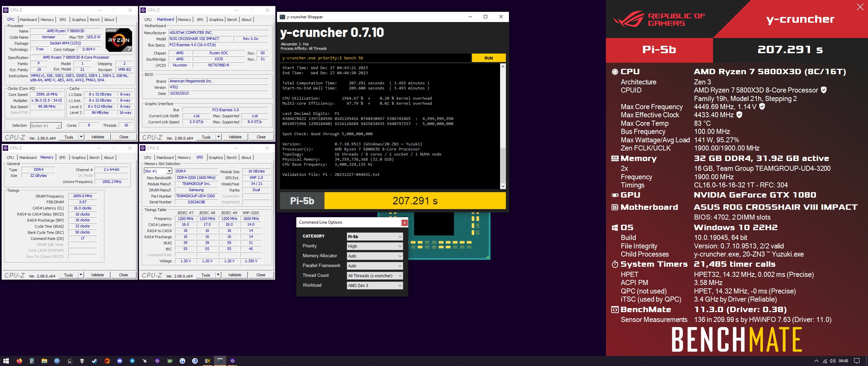Open the EA app taskbar icon
This screenshot has height=366, width=868.
click(107, 361)
